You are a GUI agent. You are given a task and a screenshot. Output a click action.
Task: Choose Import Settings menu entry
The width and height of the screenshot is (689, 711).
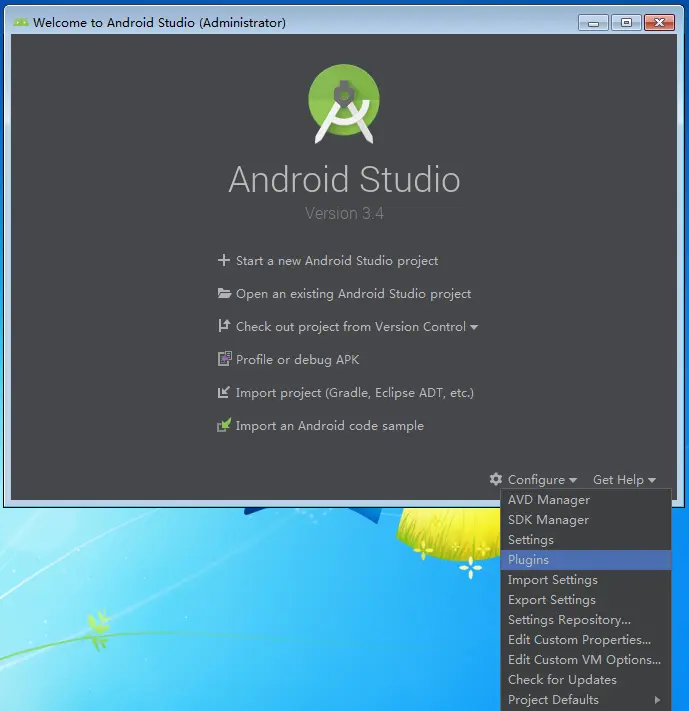[586, 580]
